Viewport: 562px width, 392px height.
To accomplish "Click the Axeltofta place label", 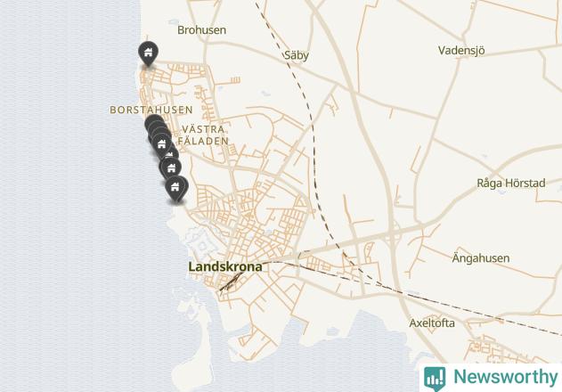I will 432,323.
